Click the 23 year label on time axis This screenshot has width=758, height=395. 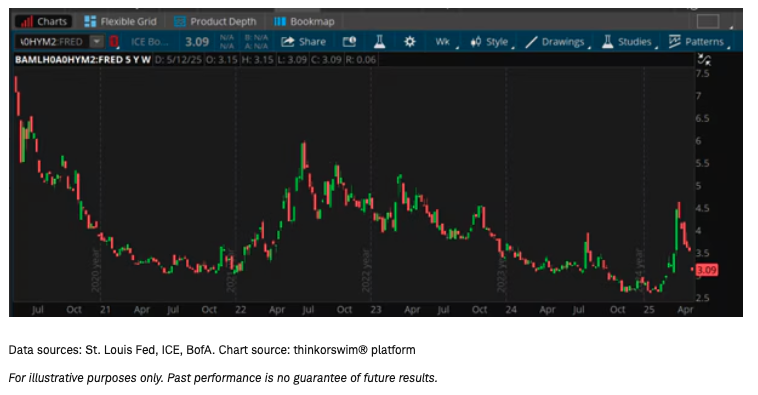tap(376, 309)
